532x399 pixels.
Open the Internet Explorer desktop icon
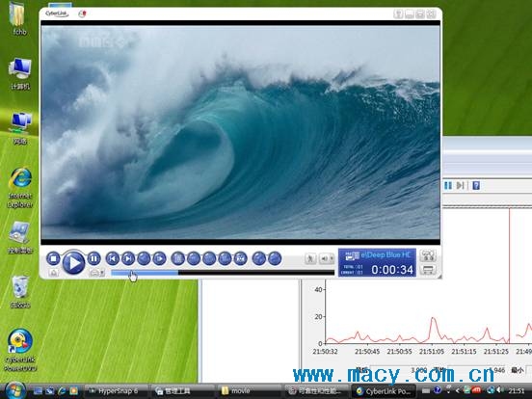(20, 188)
